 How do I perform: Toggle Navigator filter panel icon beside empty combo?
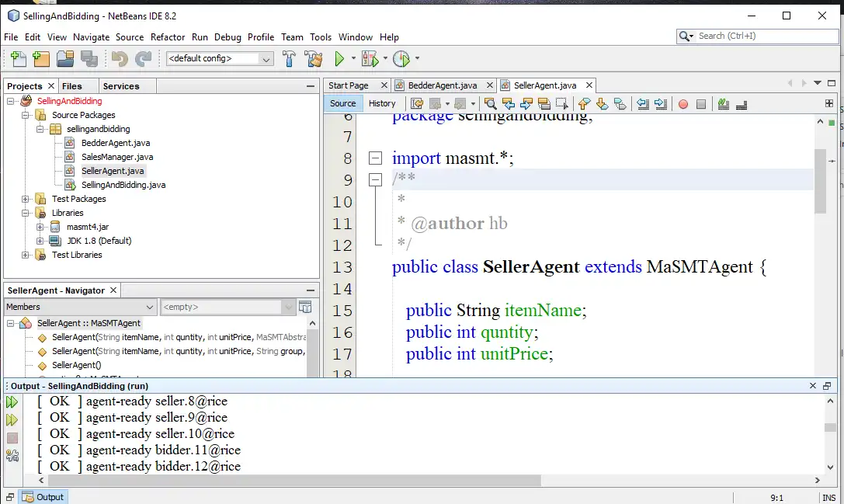[305, 307]
